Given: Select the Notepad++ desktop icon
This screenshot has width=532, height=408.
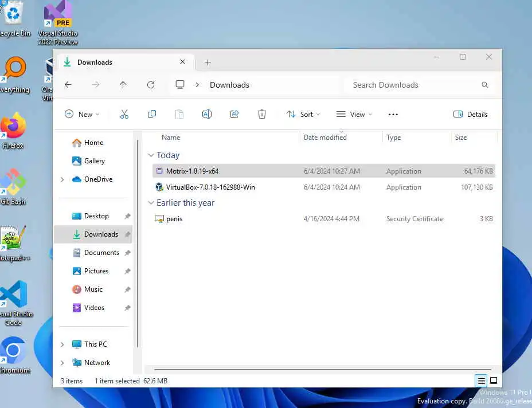Looking at the screenshot, I should coord(14,243).
